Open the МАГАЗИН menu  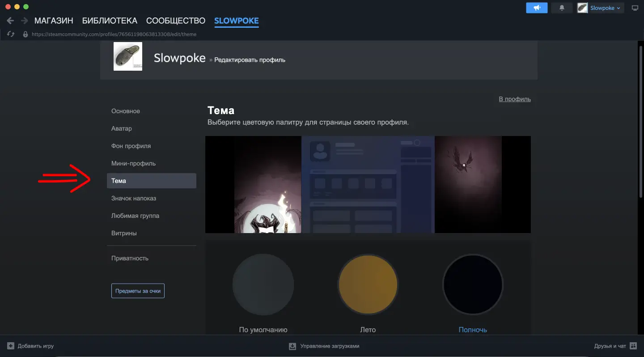click(53, 20)
